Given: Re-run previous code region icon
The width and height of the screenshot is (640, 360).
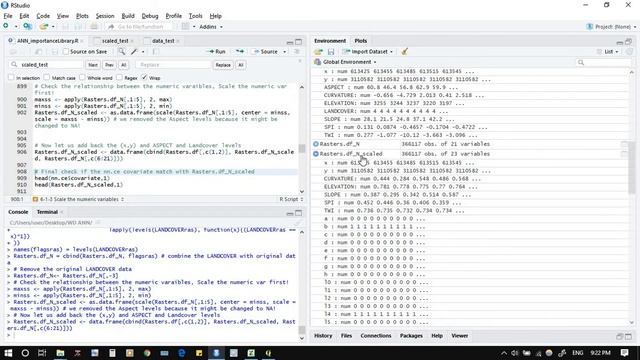Looking at the screenshot, I should click(240, 51).
